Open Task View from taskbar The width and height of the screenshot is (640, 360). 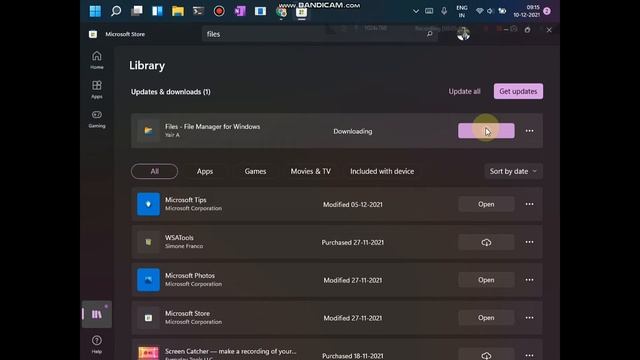(x=137, y=11)
